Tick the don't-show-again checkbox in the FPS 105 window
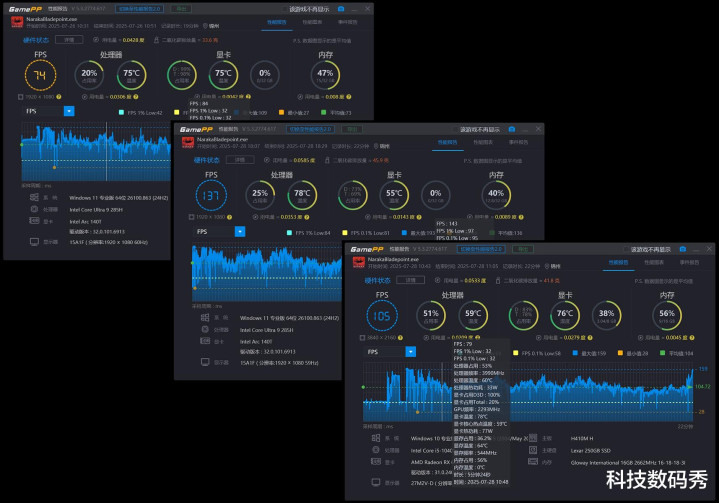The image size is (719, 503). click(626, 249)
